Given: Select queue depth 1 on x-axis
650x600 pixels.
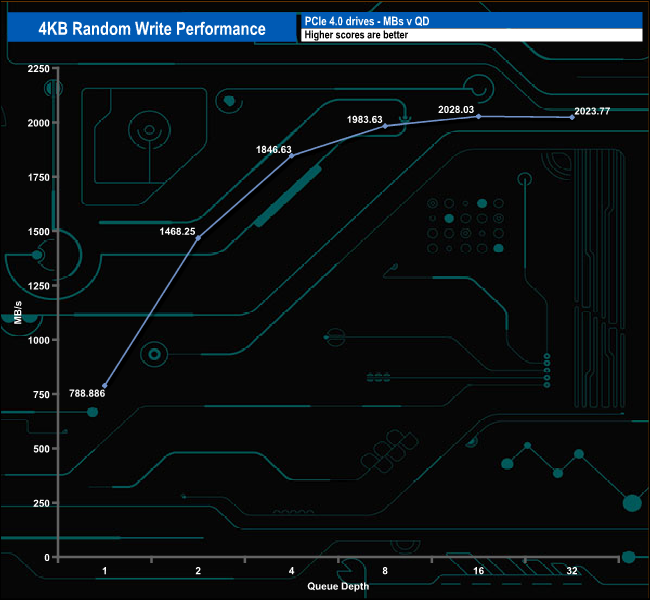Looking at the screenshot, I should (x=105, y=571).
